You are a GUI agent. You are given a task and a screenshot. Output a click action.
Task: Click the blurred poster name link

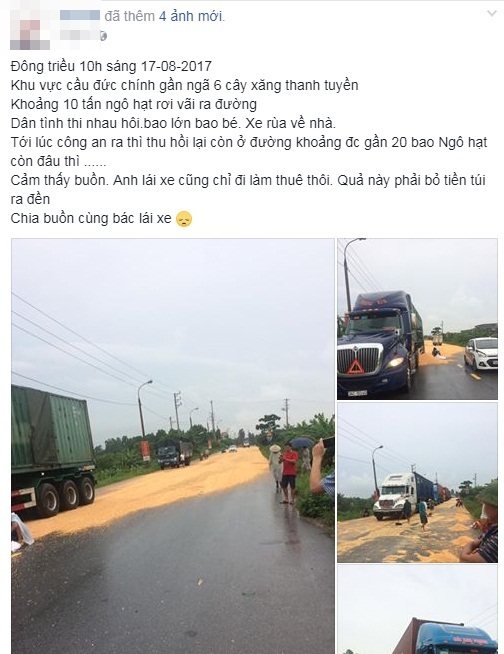click(x=80, y=15)
